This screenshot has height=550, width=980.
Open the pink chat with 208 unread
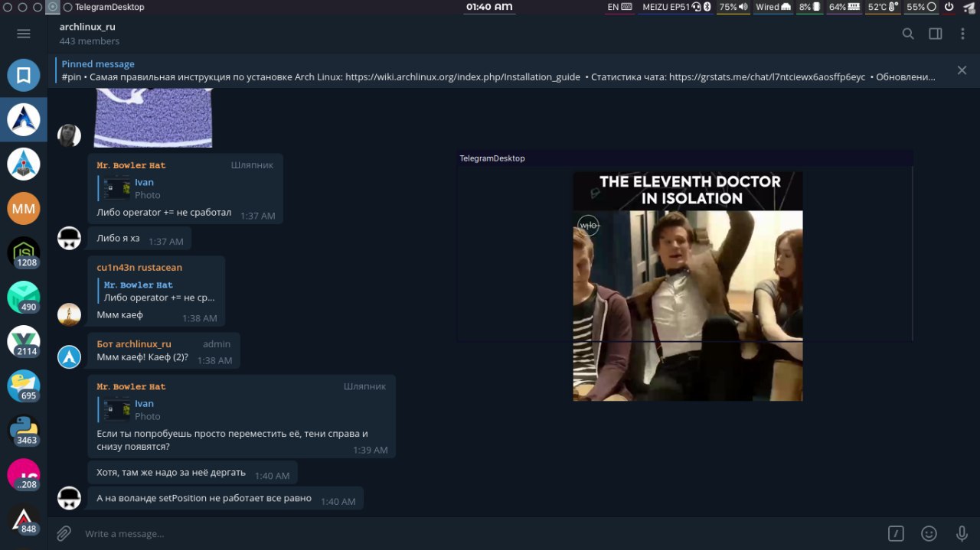click(x=24, y=474)
